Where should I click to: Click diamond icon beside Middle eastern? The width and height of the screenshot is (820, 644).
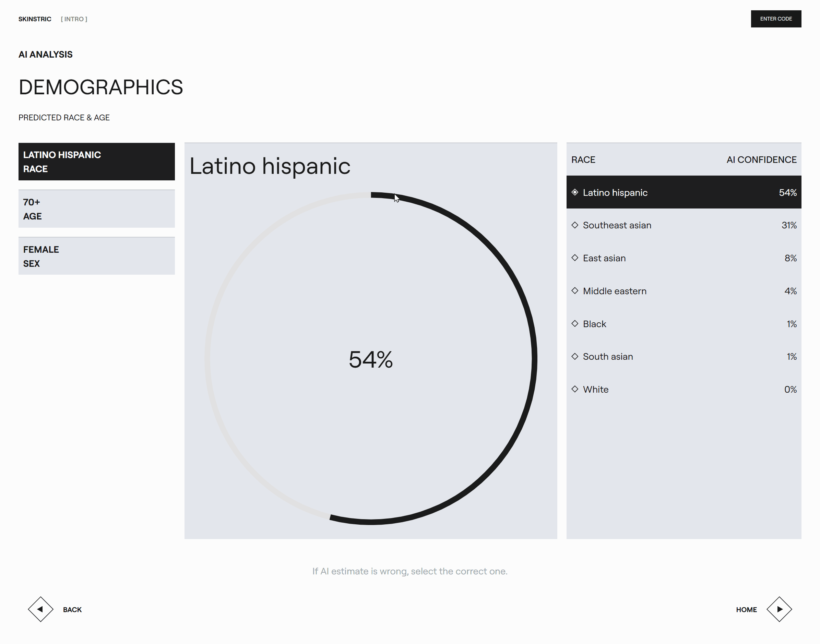(x=575, y=291)
